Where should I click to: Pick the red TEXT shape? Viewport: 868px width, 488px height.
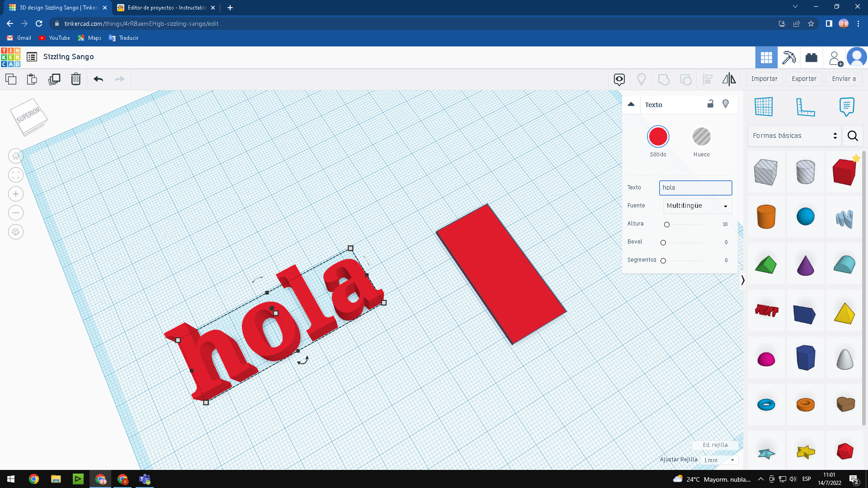(766, 310)
